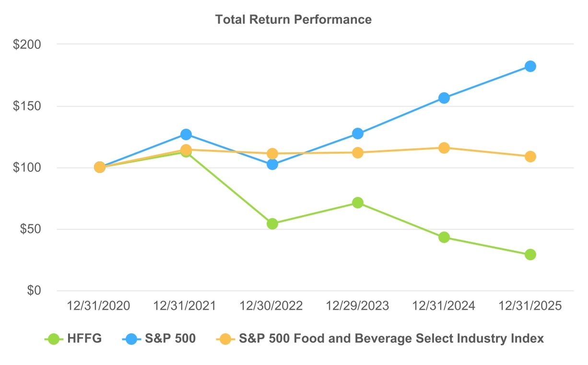The width and height of the screenshot is (588, 365).
Task: Click the HFFG data point at 12/31/2025
Action: [x=530, y=255]
